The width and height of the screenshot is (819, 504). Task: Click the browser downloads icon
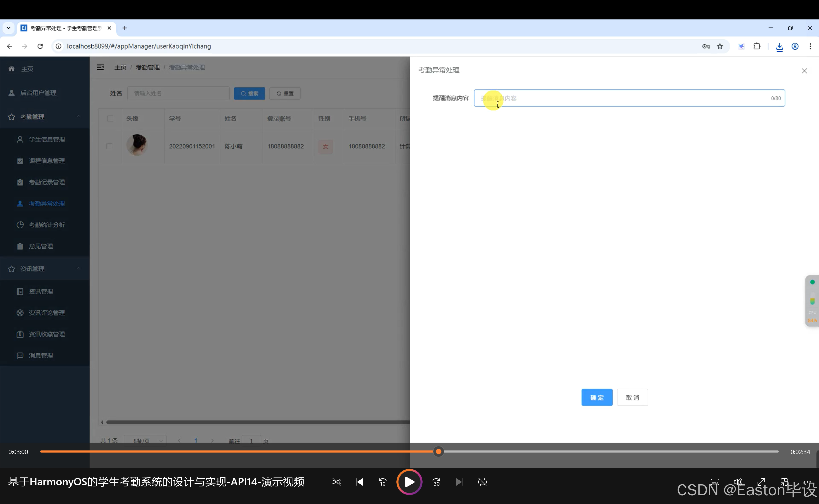[779, 46]
